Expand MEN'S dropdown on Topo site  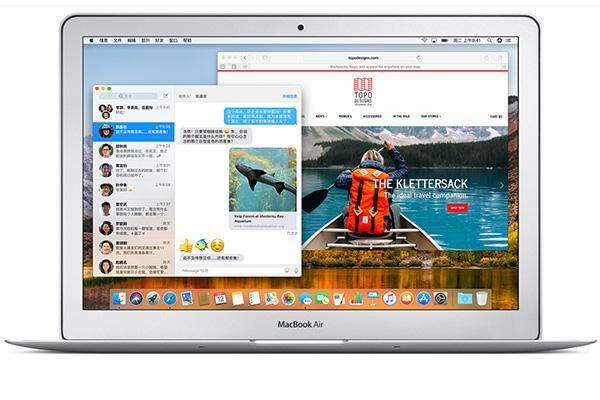tap(321, 116)
